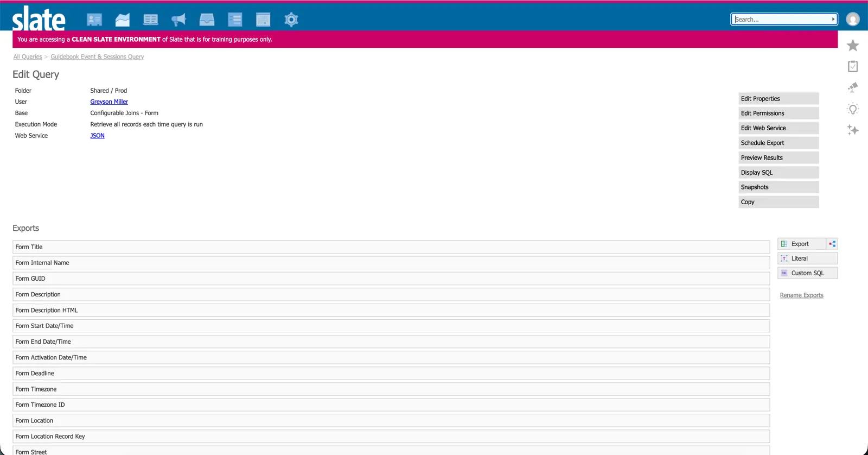This screenshot has height=455, width=868.
Task: Open the user profile avatar
Action: pos(853,20)
